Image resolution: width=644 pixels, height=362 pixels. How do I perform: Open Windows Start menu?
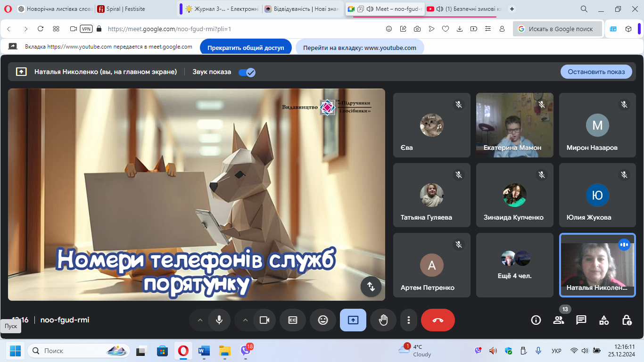15,351
